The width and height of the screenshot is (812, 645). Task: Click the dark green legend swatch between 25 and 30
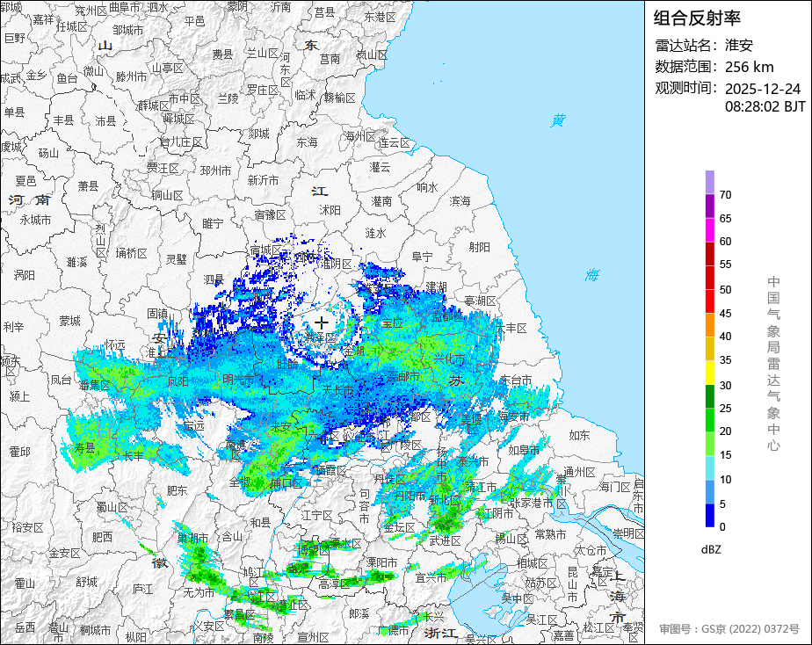(709, 396)
